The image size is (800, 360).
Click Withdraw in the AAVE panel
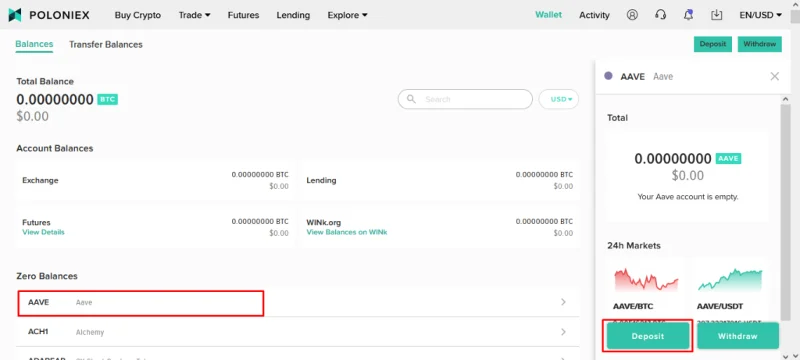coord(738,336)
